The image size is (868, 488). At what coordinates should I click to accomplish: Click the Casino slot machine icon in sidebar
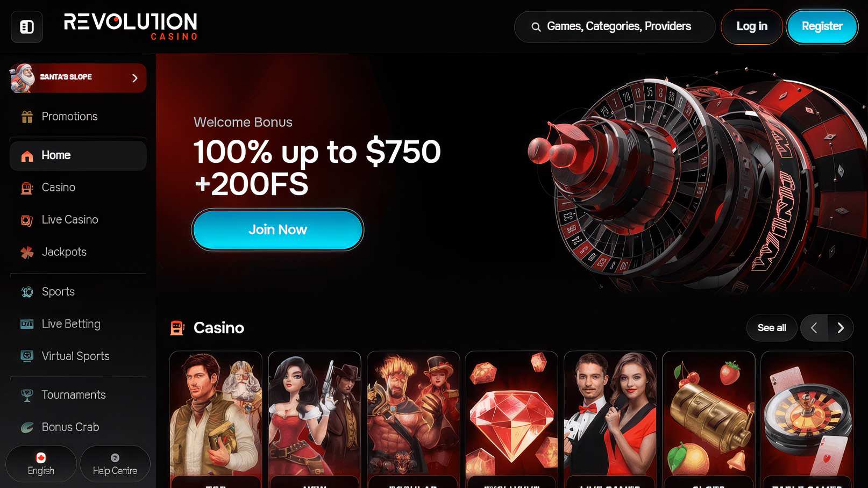(27, 188)
